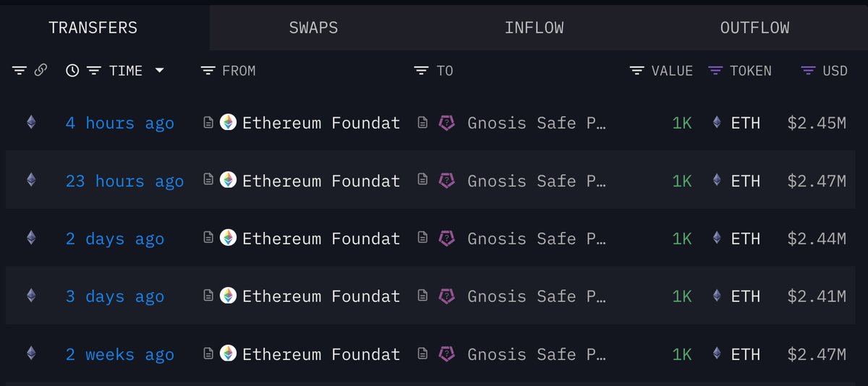868x386 pixels.
Task: Switch to the SWAPS tab
Action: [x=313, y=28]
